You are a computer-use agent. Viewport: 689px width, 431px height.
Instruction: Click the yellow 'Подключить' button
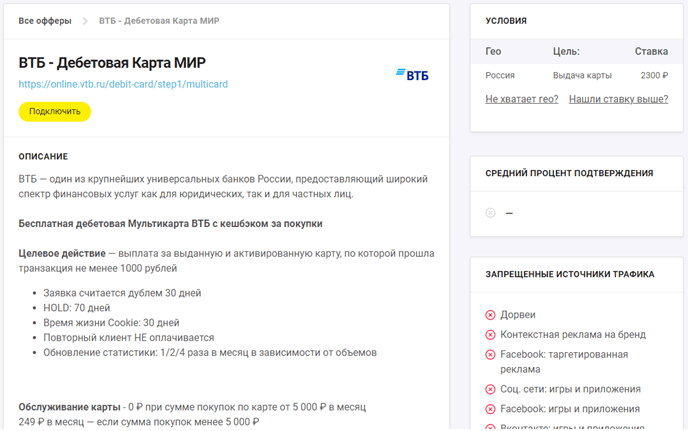[x=54, y=112]
